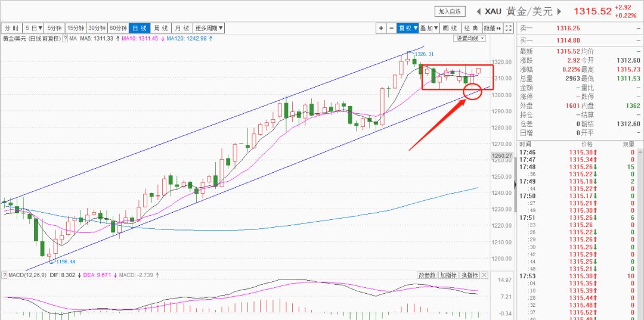The width and height of the screenshot is (644, 320).
Task: Activate the 画线 drawing tool
Action: pyautogui.click(x=450, y=29)
